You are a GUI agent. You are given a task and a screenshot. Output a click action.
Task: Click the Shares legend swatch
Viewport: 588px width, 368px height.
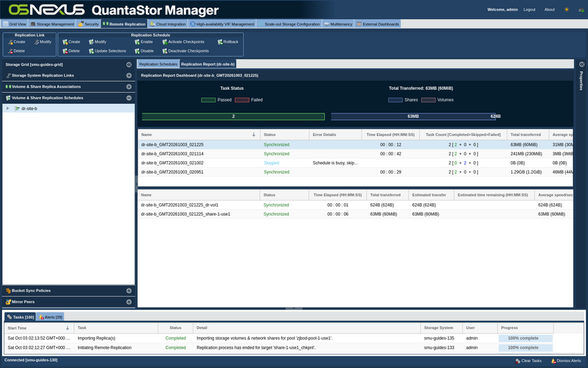395,100
